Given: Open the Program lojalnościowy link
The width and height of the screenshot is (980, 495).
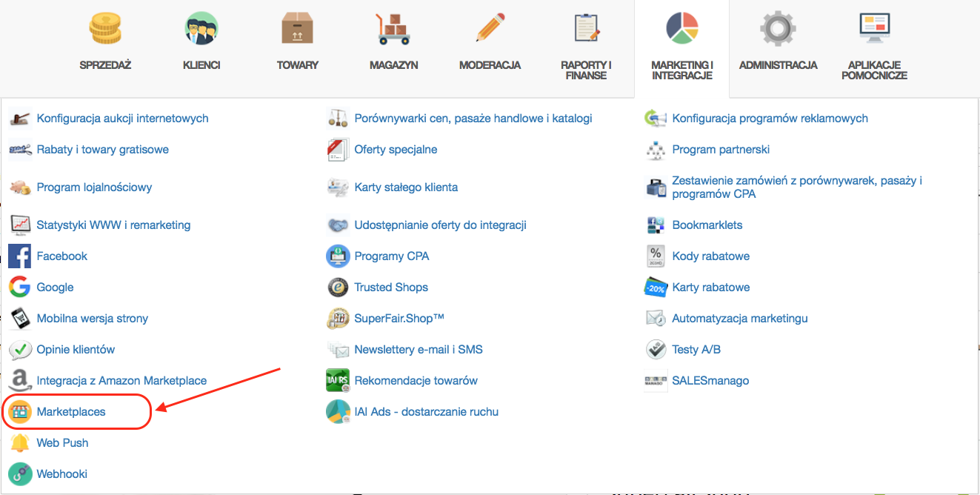Looking at the screenshot, I should tap(94, 187).
